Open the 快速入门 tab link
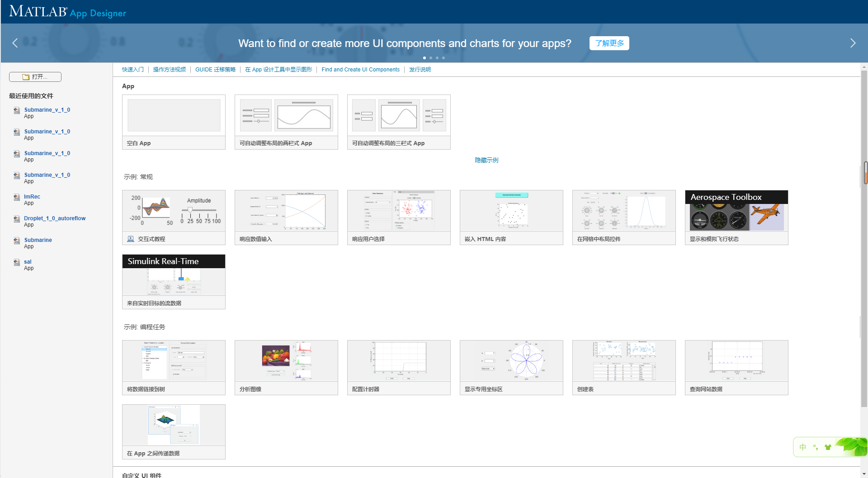 click(133, 70)
